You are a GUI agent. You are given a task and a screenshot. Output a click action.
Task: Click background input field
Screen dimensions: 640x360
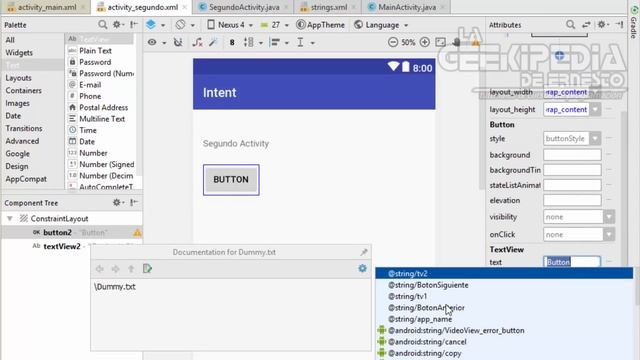(572, 155)
